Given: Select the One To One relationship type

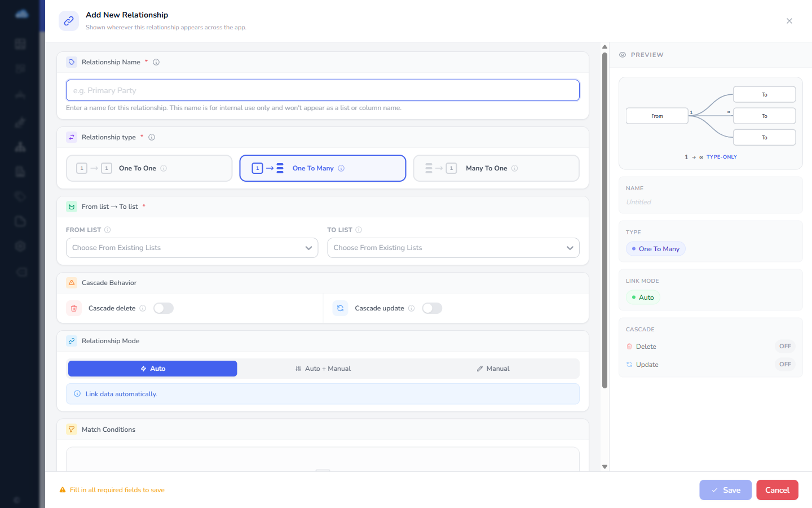Looking at the screenshot, I should coord(149,168).
